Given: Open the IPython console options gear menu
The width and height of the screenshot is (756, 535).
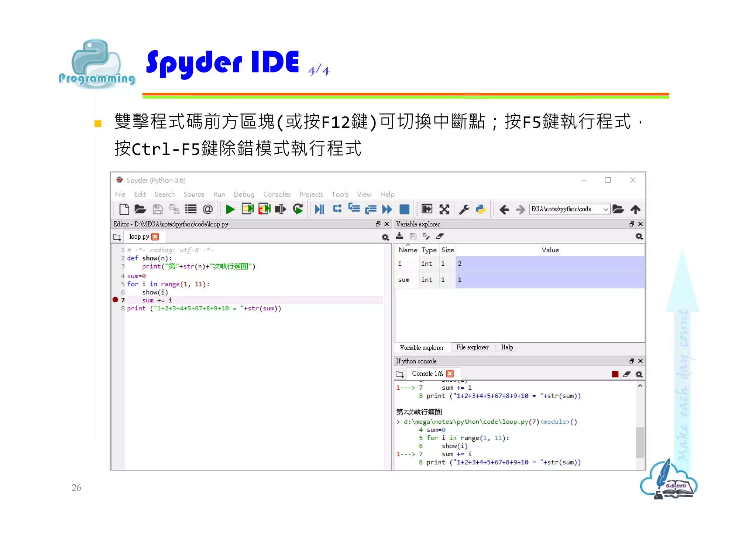Looking at the screenshot, I should [639, 374].
